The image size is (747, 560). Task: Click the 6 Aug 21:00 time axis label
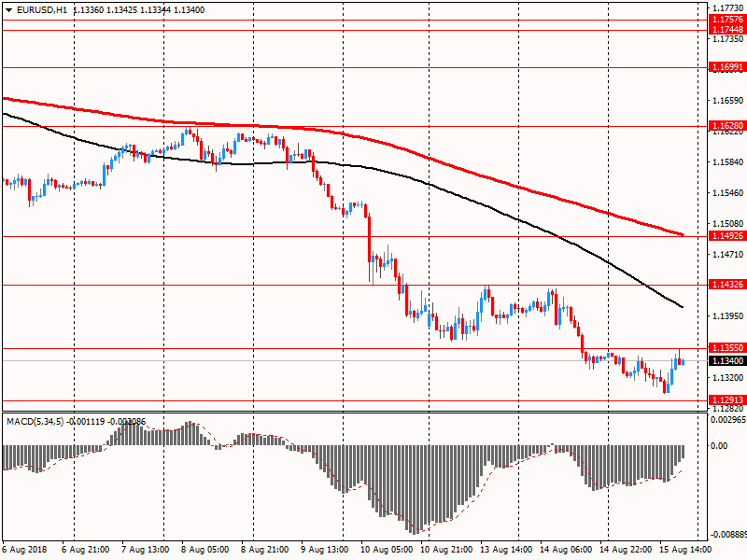(86, 550)
